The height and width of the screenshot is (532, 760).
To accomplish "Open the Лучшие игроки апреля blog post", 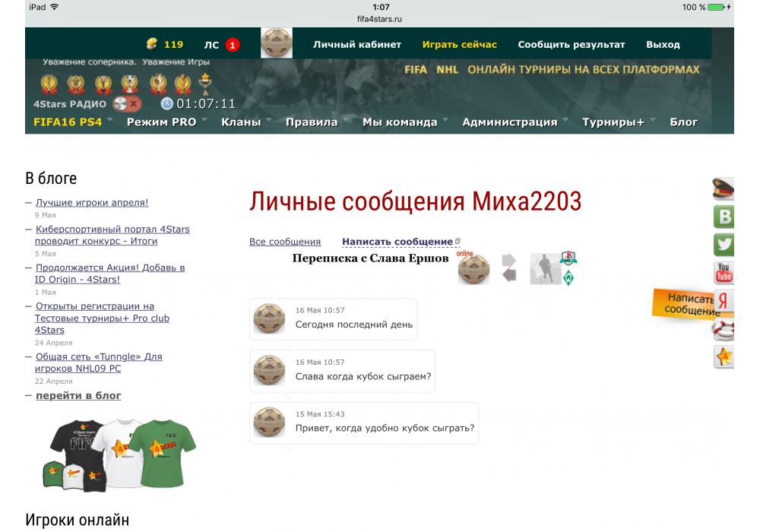I will click(x=92, y=203).
